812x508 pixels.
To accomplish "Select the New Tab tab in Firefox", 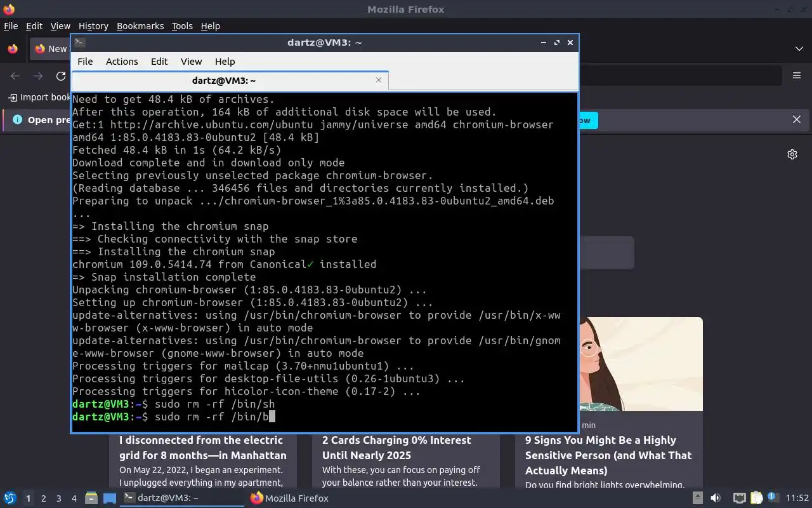I will coord(51,49).
